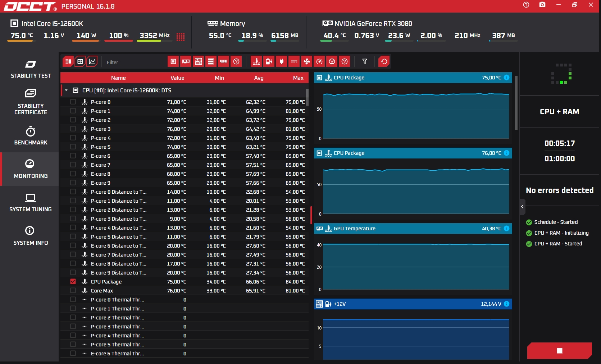Open the CPU core usage grid icon
The height and width of the screenshot is (364, 601).
pos(181,37)
